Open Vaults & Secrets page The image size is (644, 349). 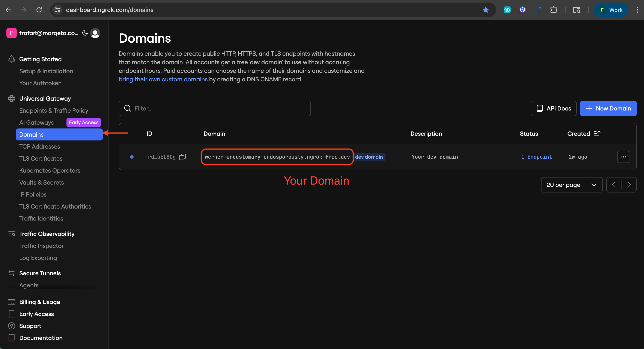42,182
